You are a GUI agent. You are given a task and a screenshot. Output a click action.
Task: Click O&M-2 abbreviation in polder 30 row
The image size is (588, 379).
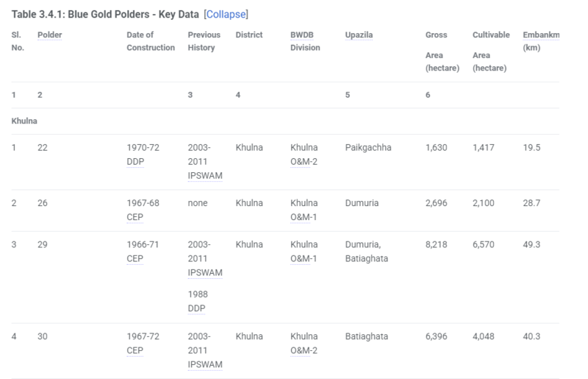304,350
